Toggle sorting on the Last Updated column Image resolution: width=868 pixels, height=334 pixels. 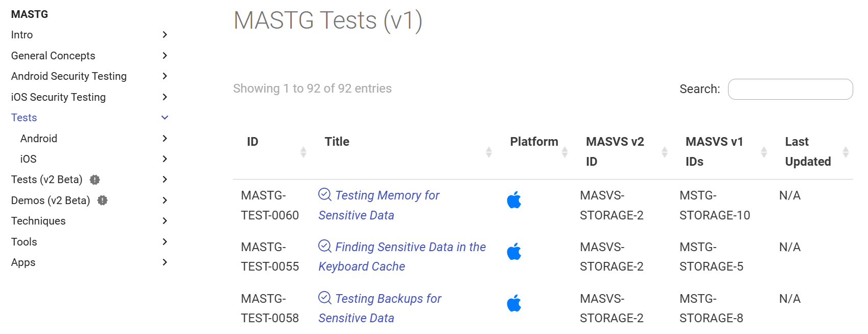846,151
